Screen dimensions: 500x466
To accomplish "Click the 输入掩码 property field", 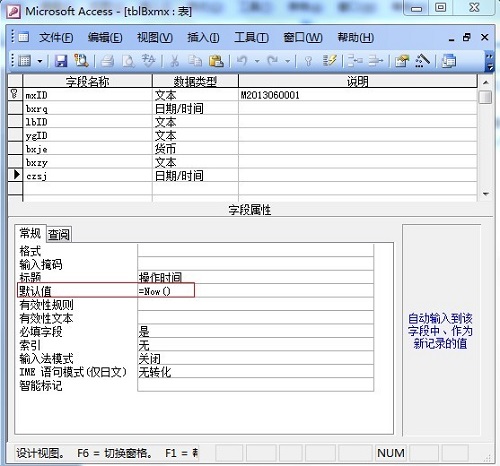I will 255,264.
